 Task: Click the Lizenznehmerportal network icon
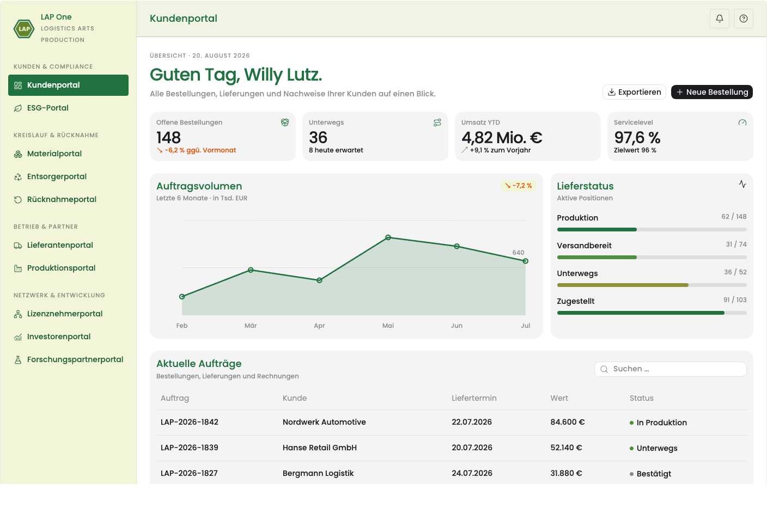[18, 314]
